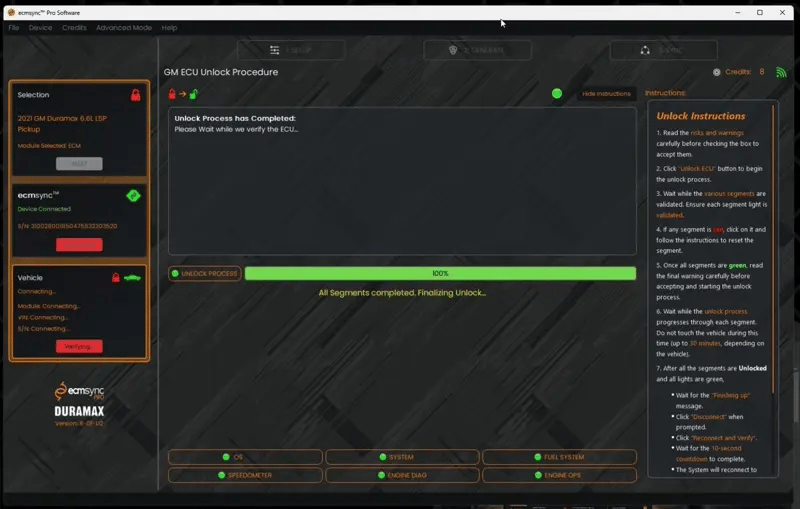The width and height of the screenshot is (800, 509).
Task: Click the 'Unlock ECU' highlighted instruction text
Action: (x=696, y=168)
